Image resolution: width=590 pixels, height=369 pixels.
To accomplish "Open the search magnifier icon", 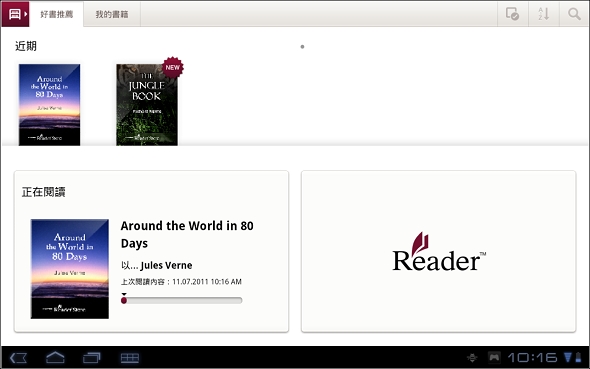I will coord(574,14).
